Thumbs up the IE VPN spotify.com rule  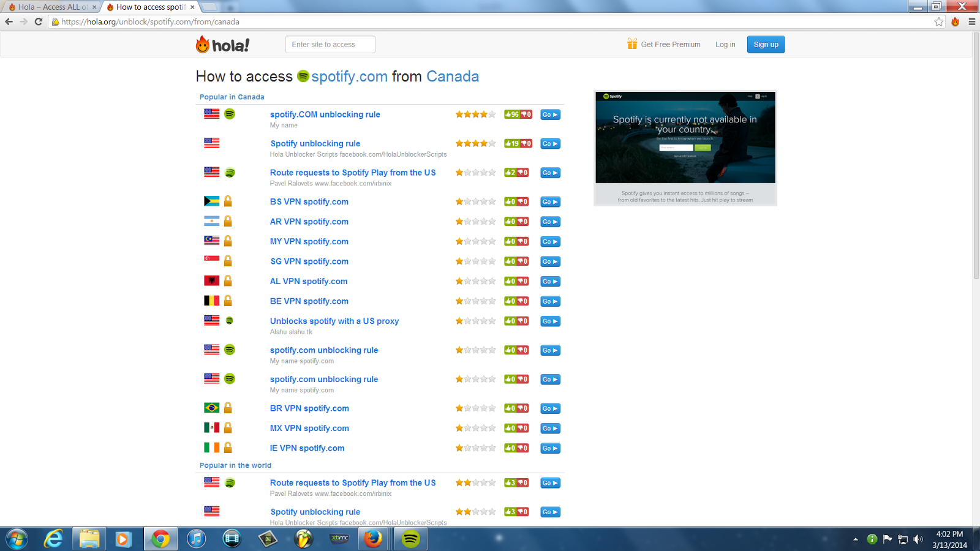click(510, 448)
